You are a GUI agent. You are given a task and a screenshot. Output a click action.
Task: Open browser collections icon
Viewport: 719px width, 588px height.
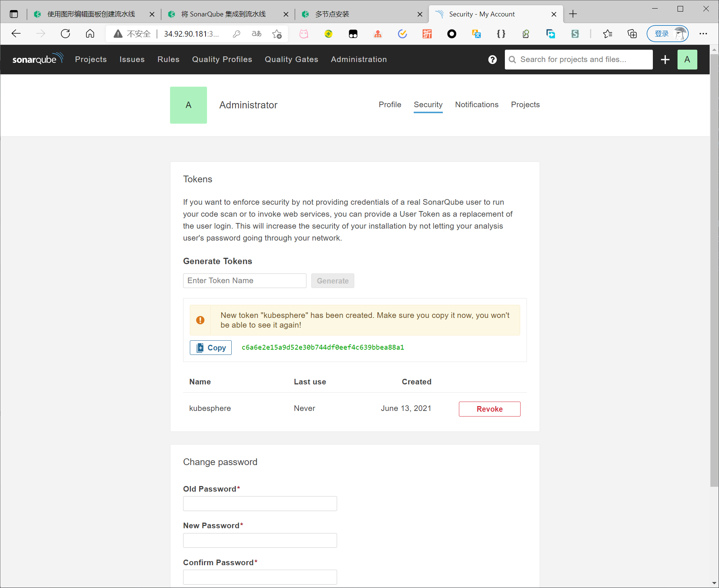(632, 34)
